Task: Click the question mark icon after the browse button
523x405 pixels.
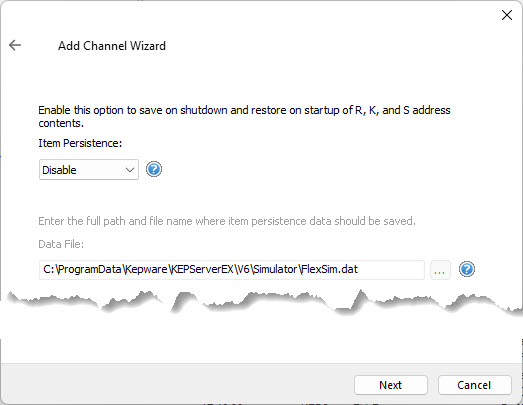Action: [x=467, y=269]
